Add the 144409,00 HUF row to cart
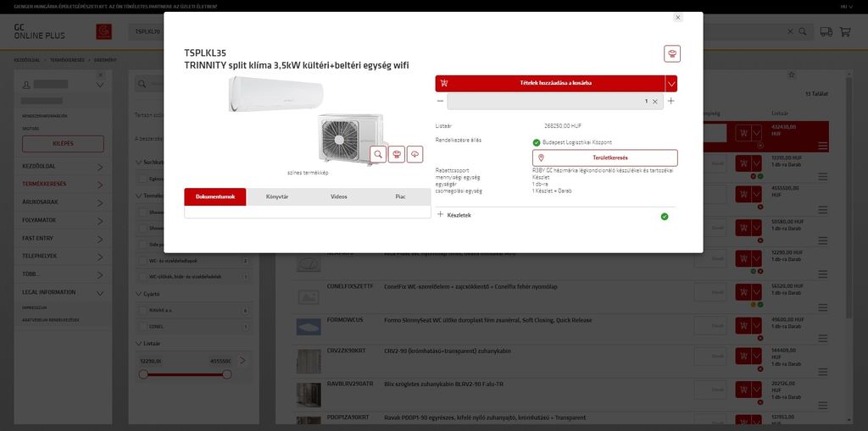868x431 pixels. click(x=743, y=356)
